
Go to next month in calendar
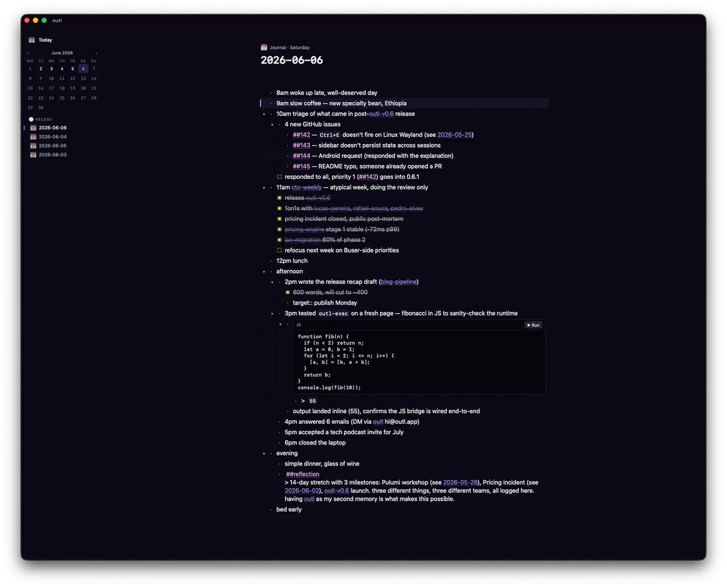point(96,53)
